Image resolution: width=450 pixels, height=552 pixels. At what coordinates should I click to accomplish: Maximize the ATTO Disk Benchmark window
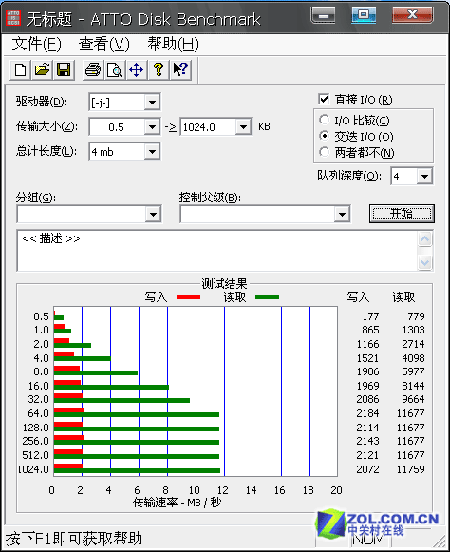tap(363, 15)
